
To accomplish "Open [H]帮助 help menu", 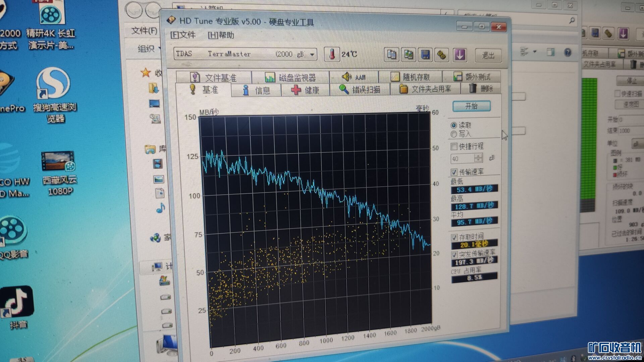I will point(221,35).
